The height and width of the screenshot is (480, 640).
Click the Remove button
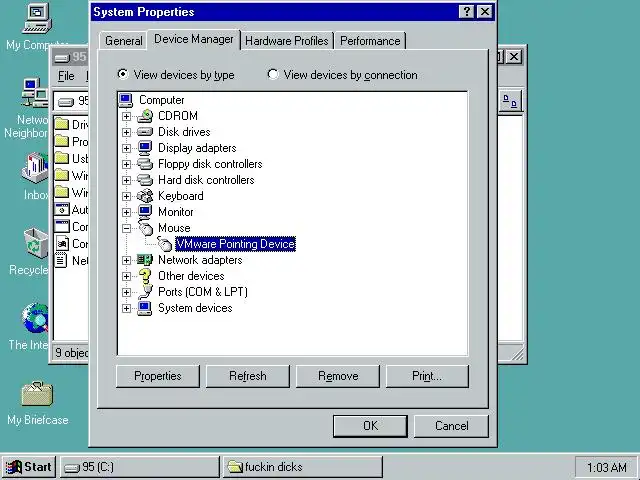[338, 376]
